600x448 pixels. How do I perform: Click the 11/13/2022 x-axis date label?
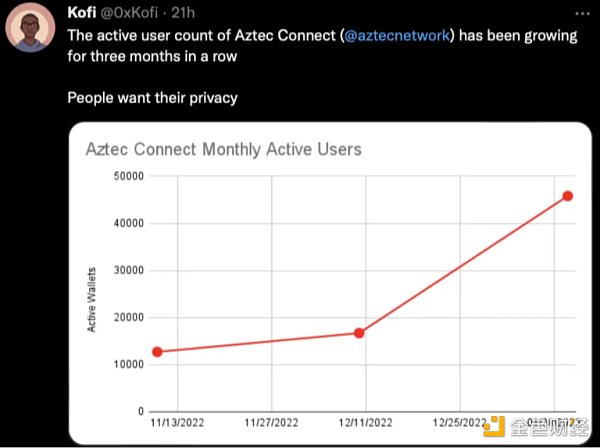pos(176,423)
